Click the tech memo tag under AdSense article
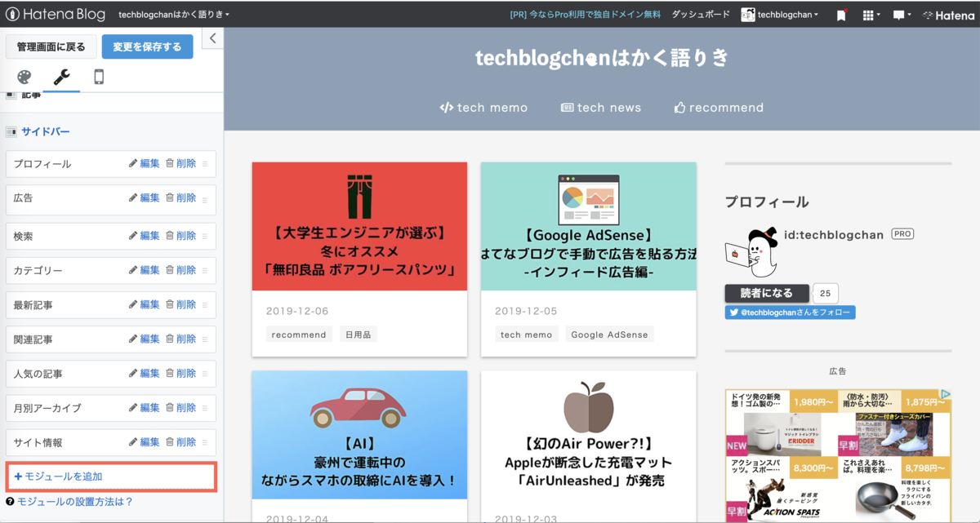The image size is (980, 523). (527, 335)
